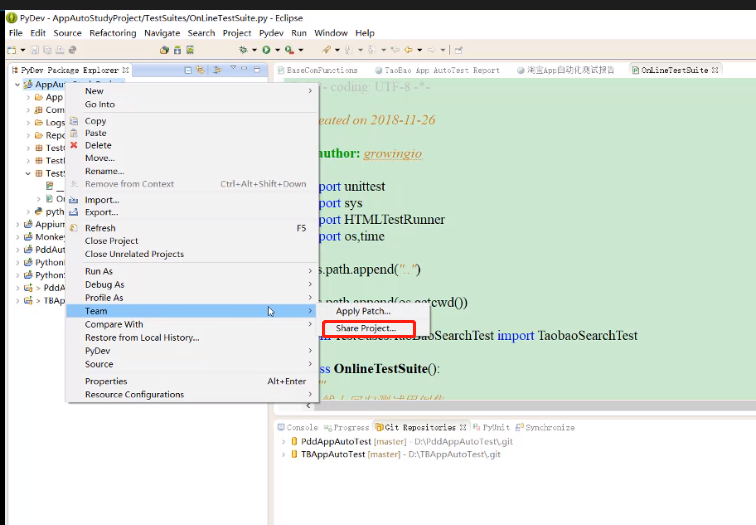Open Resource Configurations submenu
This screenshot has height=525, width=756.
coord(192,394)
